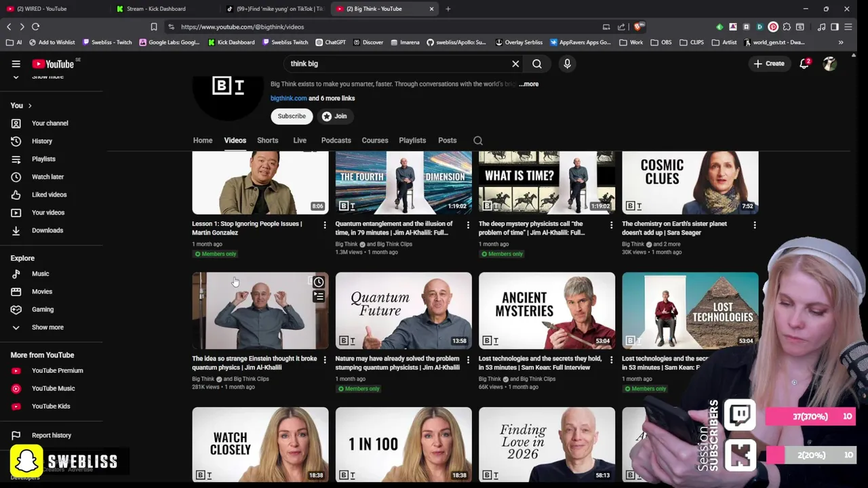This screenshot has height=488, width=868.
Task: Open options for Lesson 1 video
Action: pyautogui.click(x=324, y=224)
